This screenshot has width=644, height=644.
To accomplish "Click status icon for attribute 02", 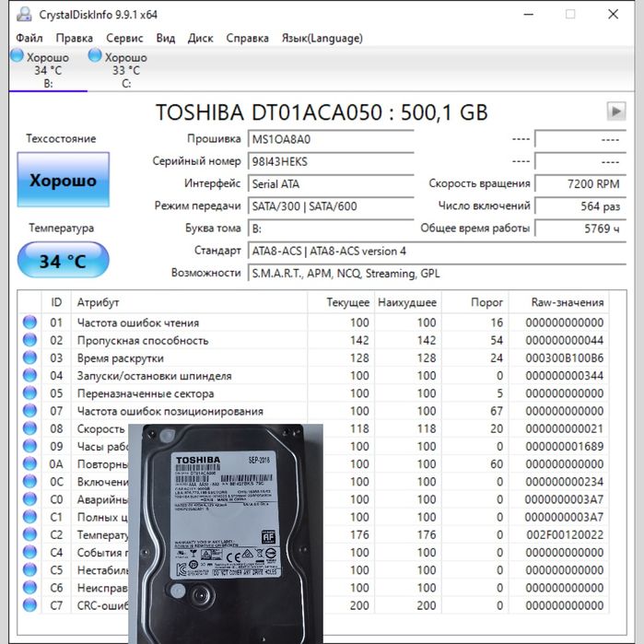I will coord(29,340).
